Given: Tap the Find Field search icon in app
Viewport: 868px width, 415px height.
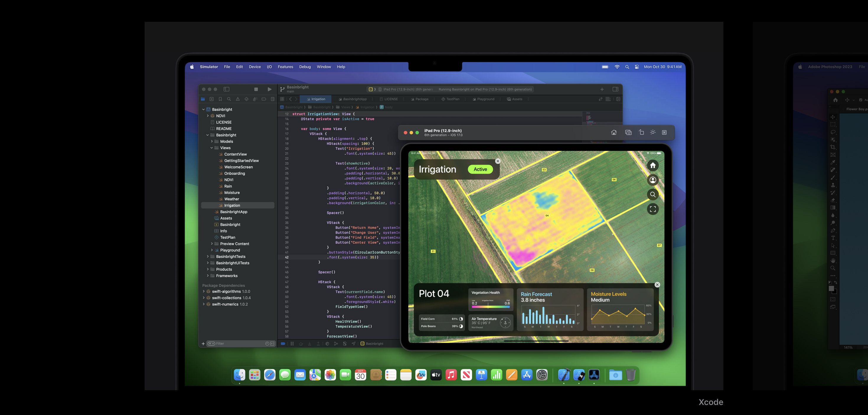Looking at the screenshot, I should 653,194.
